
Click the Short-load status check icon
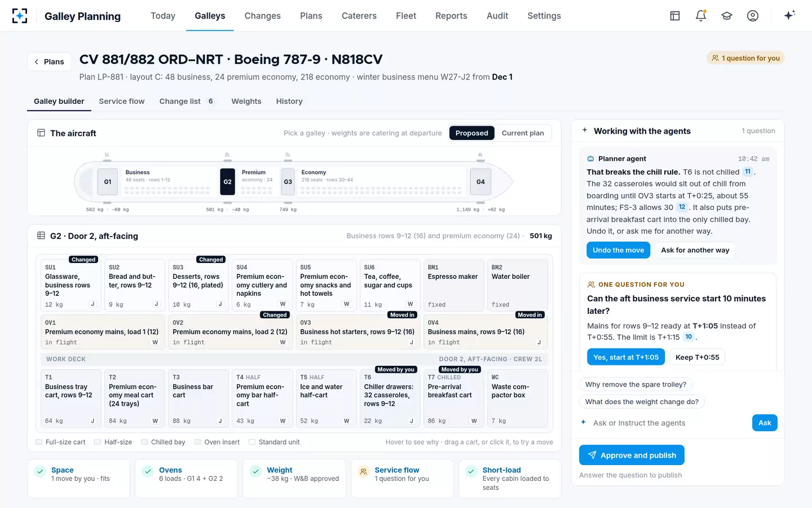click(471, 471)
